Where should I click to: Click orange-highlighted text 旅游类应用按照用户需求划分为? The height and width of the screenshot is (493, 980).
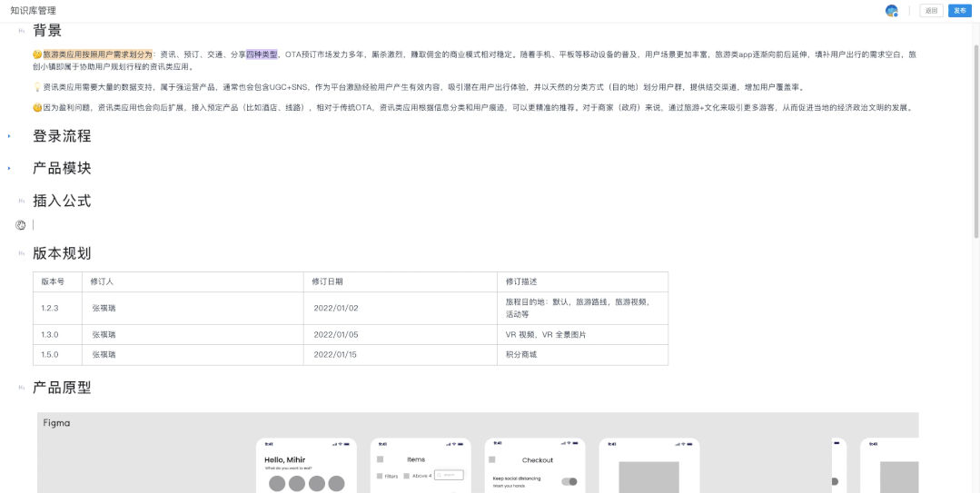coord(98,55)
